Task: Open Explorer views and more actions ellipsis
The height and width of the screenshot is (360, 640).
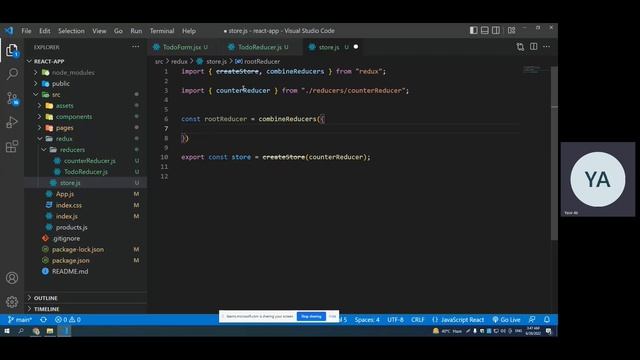Action: point(136,47)
